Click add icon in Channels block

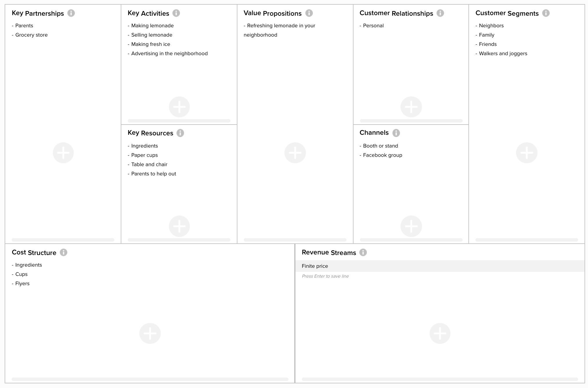click(x=412, y=227)
